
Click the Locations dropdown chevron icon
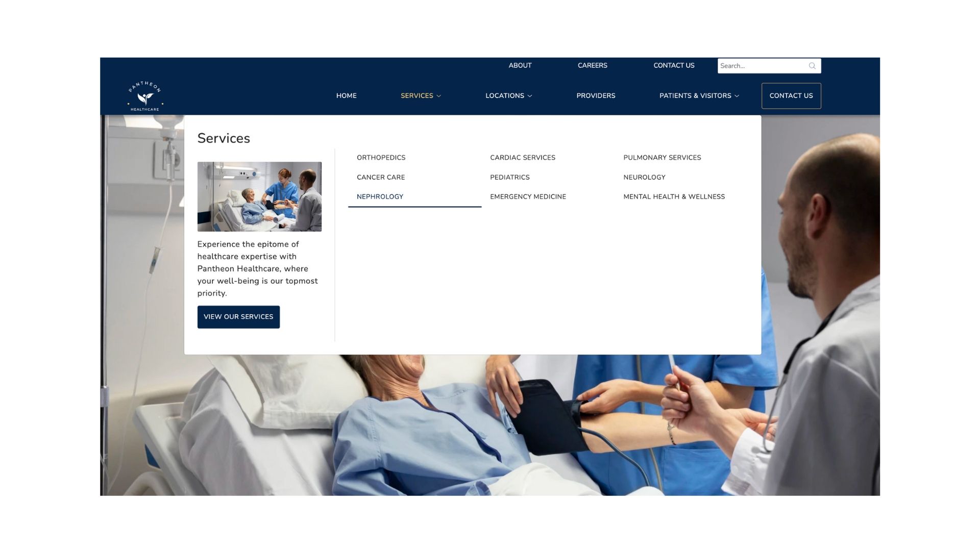[530, 95]
